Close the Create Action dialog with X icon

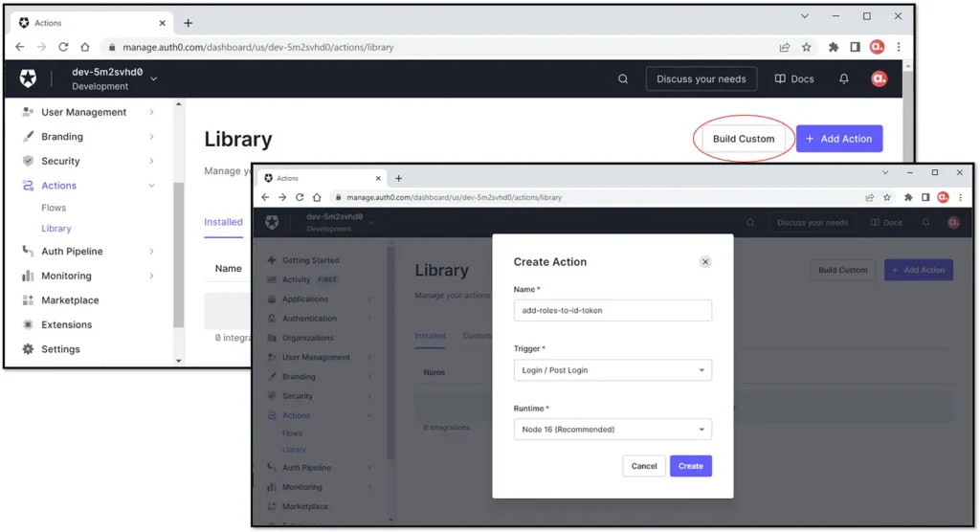(705, 262)
